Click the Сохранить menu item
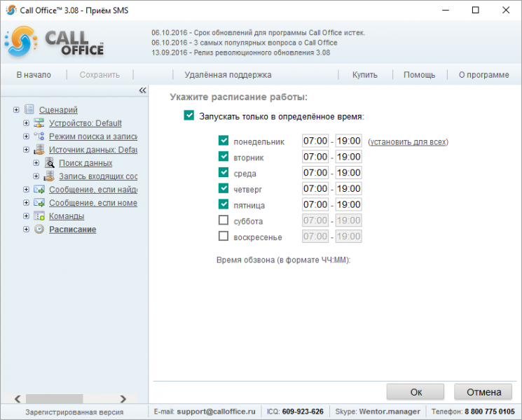Viewport: 522px width, 420px height. tap(99, 75)
